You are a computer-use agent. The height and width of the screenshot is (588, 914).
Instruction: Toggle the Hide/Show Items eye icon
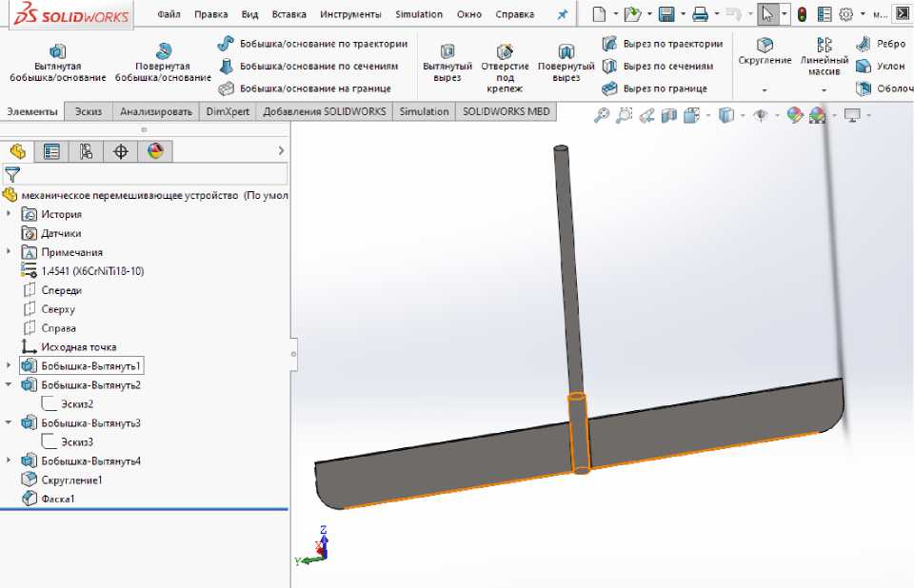tap(760, 115)
